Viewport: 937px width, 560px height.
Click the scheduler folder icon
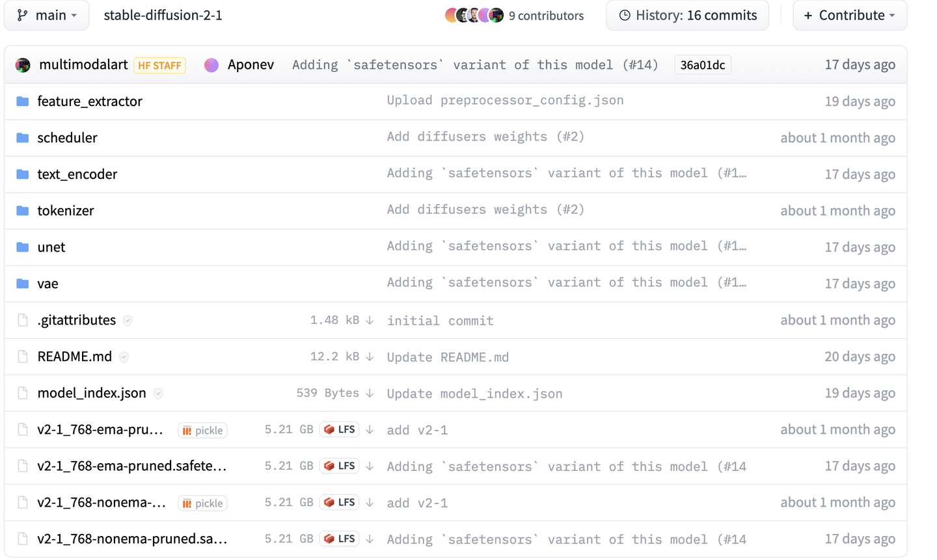click(23, 137)
